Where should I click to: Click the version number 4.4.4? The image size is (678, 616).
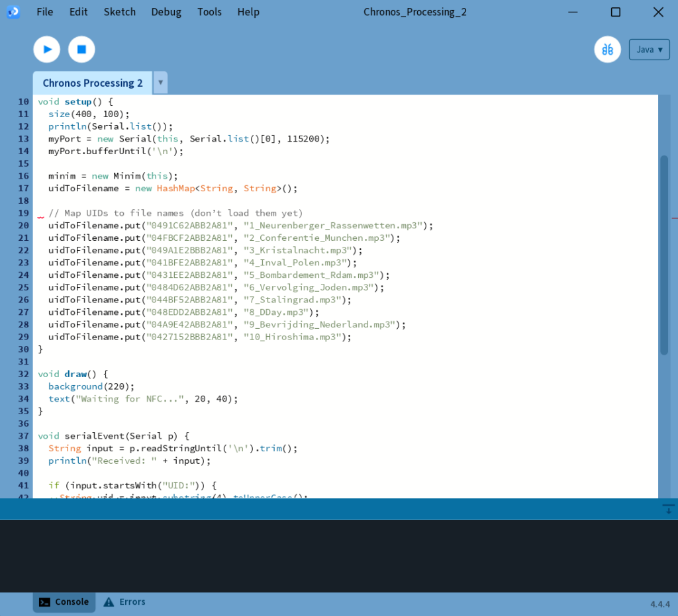pos(660,604)
